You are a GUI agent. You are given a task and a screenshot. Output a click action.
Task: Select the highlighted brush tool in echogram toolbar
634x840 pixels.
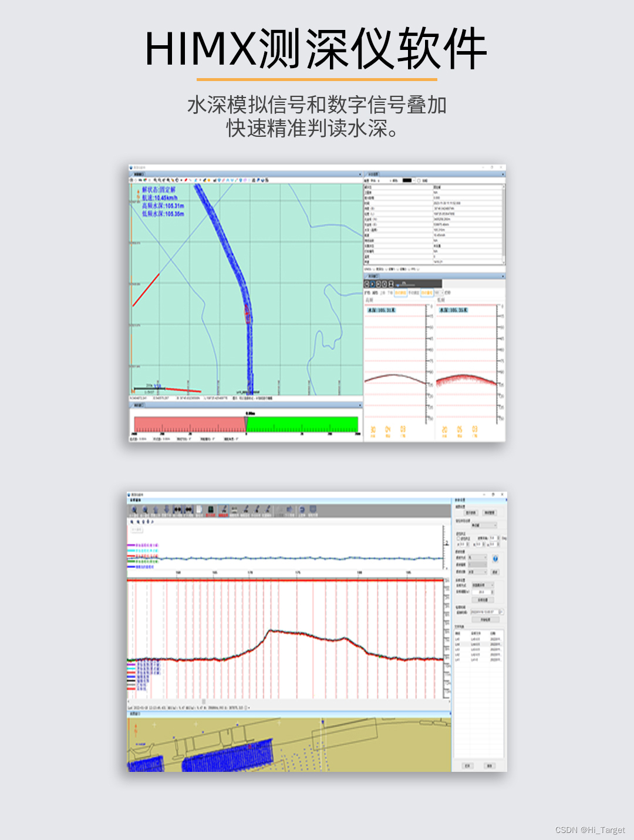point(223,510)
